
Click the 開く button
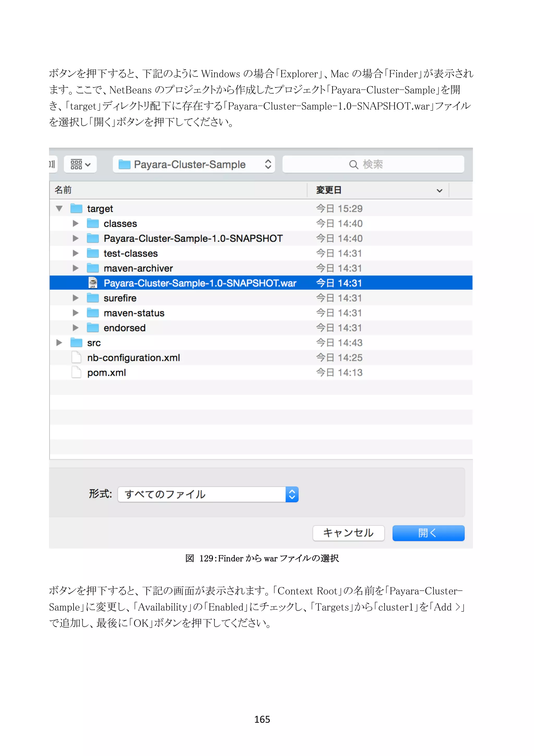pyautogui.click(x=428, y=533)
